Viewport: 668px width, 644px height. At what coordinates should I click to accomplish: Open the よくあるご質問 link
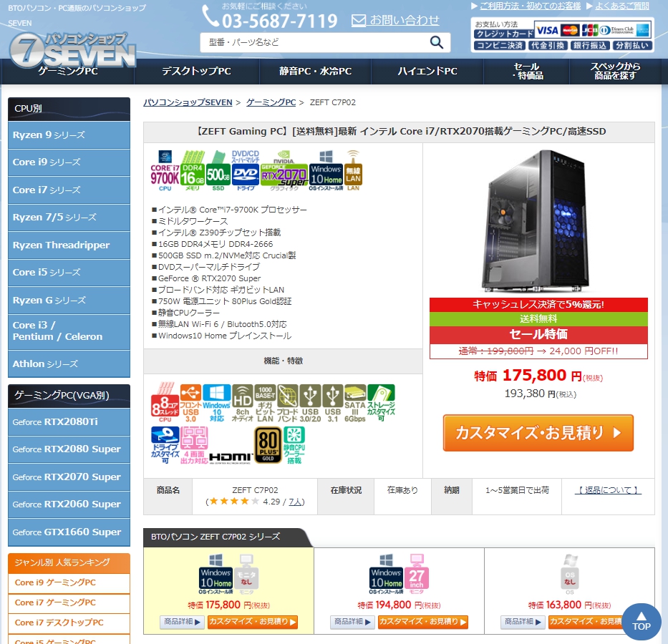[622, 6]
